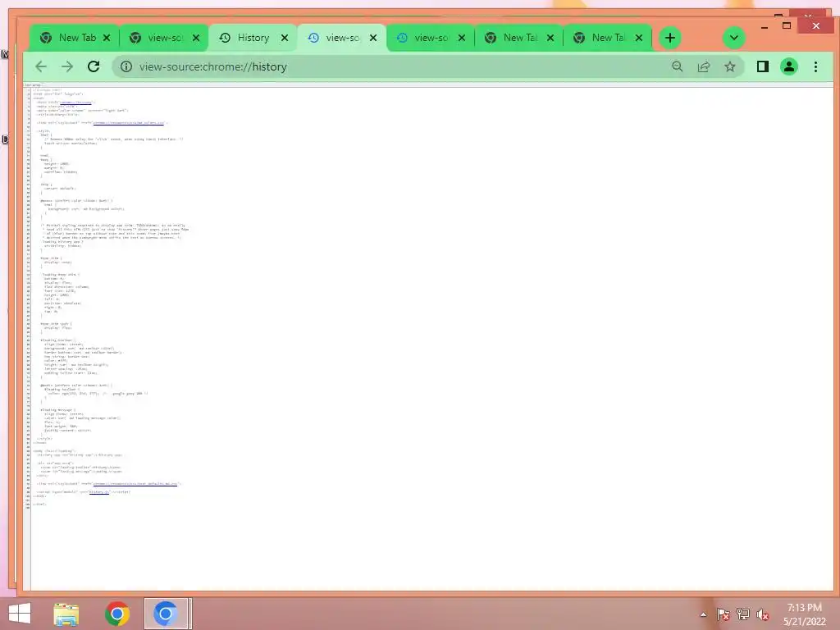Go back to the previous page
The height and width of the screenshot is (630, 840).
pyautogui.click(x=41, y=67)
